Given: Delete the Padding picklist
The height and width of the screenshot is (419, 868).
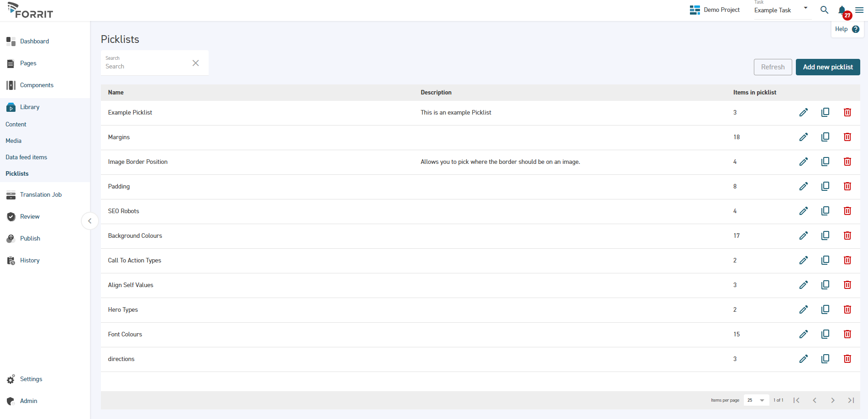Looking at the screenshot, I should click(x=847, y=186).
